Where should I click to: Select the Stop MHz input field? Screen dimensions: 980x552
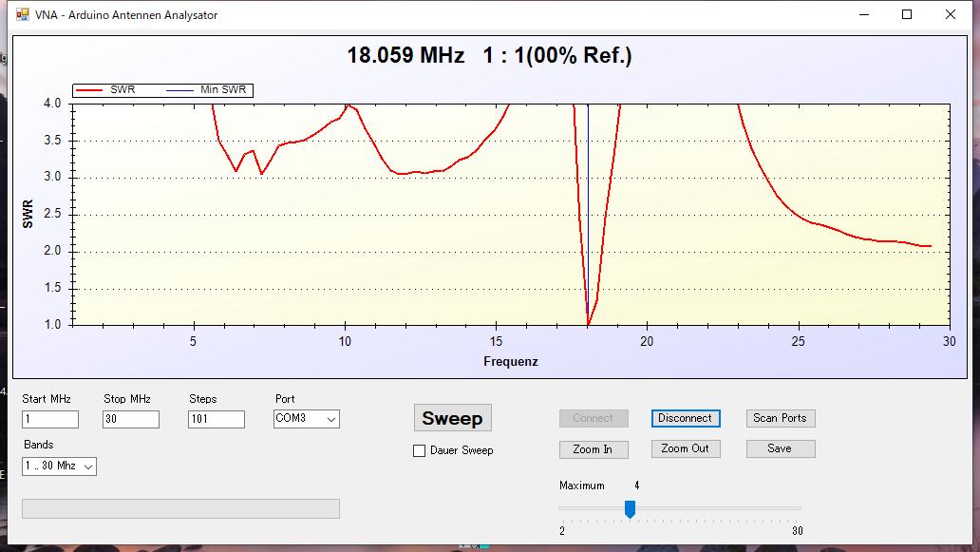click(x=131, y=420)
